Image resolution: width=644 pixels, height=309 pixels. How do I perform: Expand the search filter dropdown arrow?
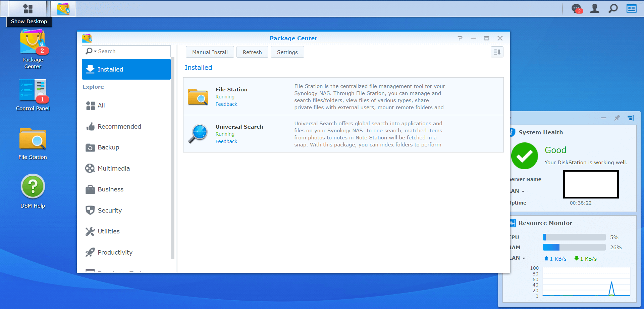[x=95, y=51]
